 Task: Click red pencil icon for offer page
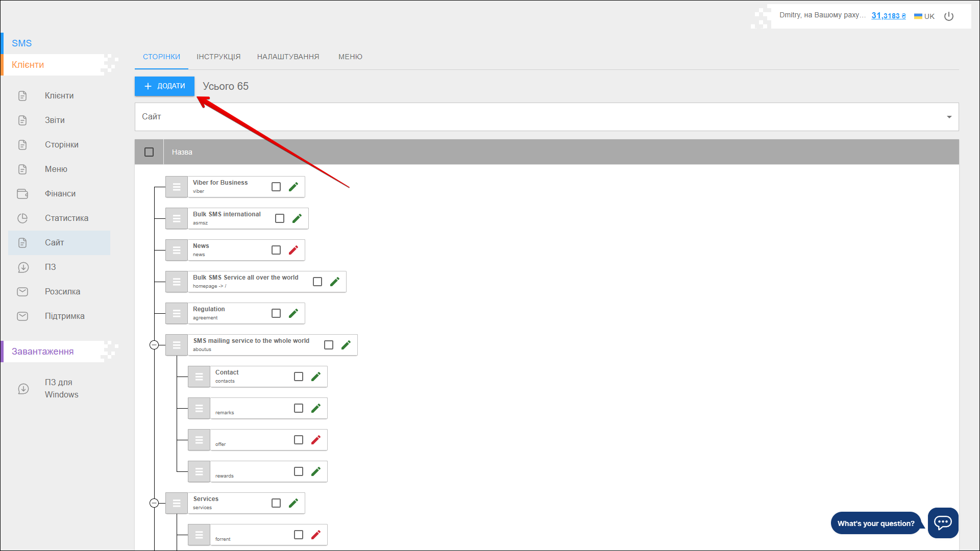[316, 440]
